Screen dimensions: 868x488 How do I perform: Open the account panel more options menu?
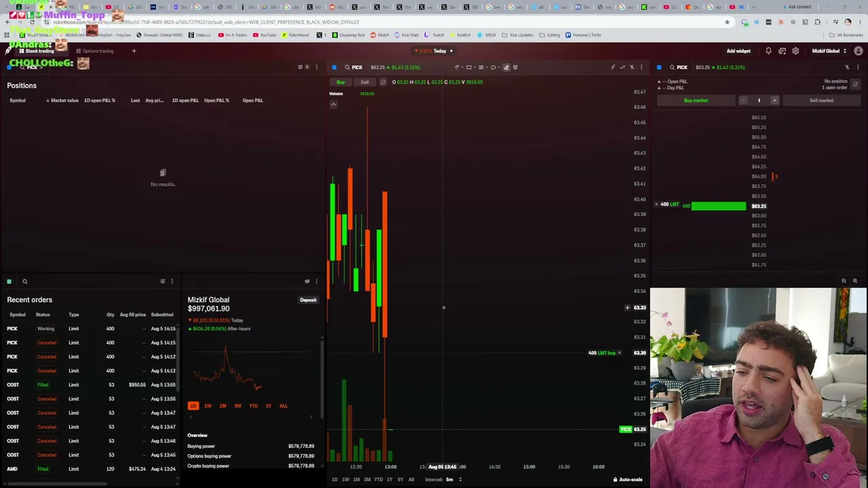[x=316, y=281]
